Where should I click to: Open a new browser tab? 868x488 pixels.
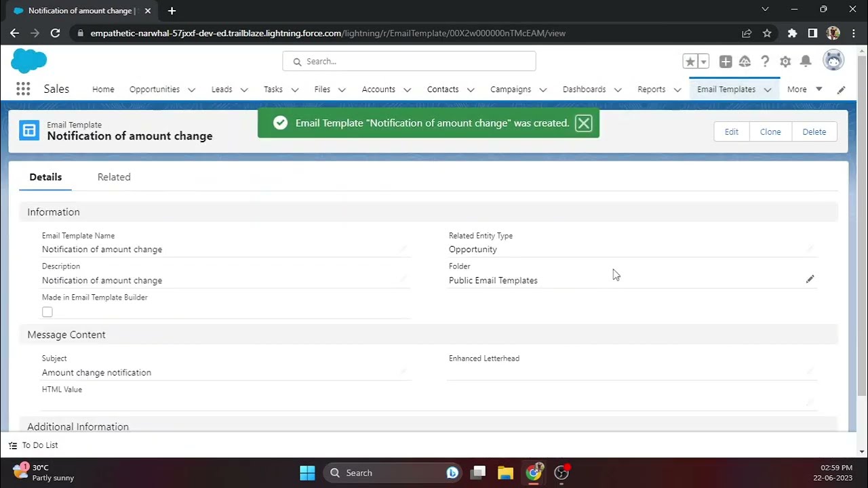point(172,11)
